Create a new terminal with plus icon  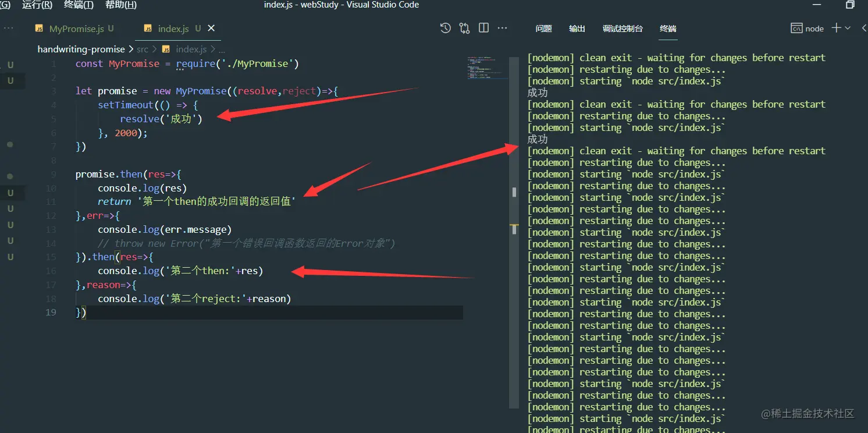(837, 28)
